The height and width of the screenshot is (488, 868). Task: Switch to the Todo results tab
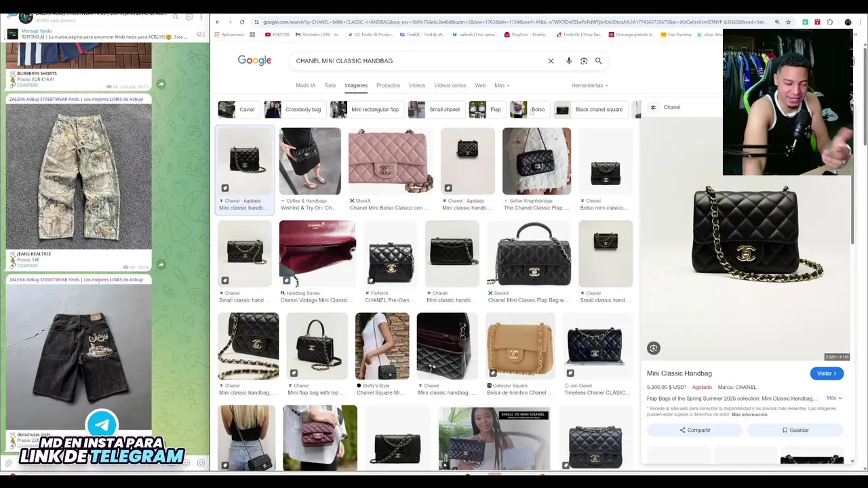click(x=330, y=85)
